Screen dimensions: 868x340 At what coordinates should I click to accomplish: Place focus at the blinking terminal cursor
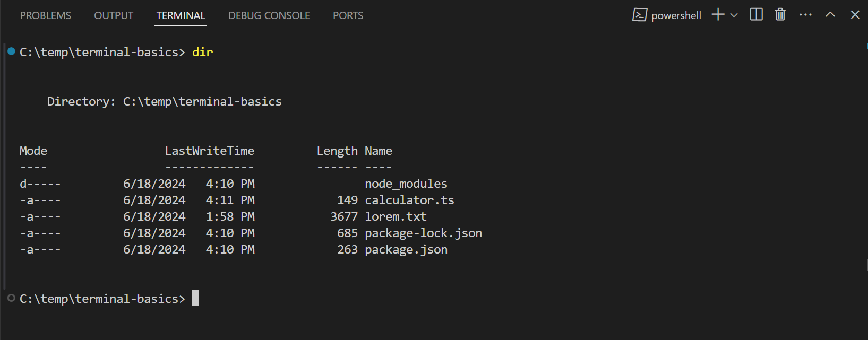(x=196, y=298)
